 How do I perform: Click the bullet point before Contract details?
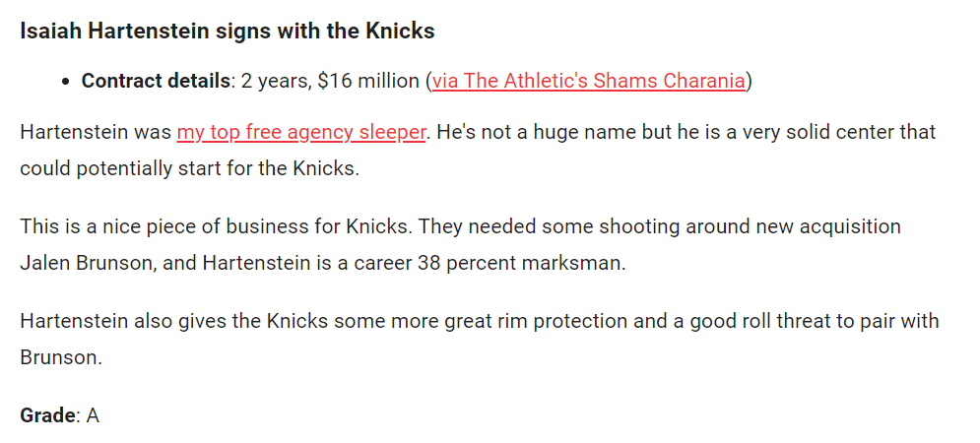click(x=66, y=82)
